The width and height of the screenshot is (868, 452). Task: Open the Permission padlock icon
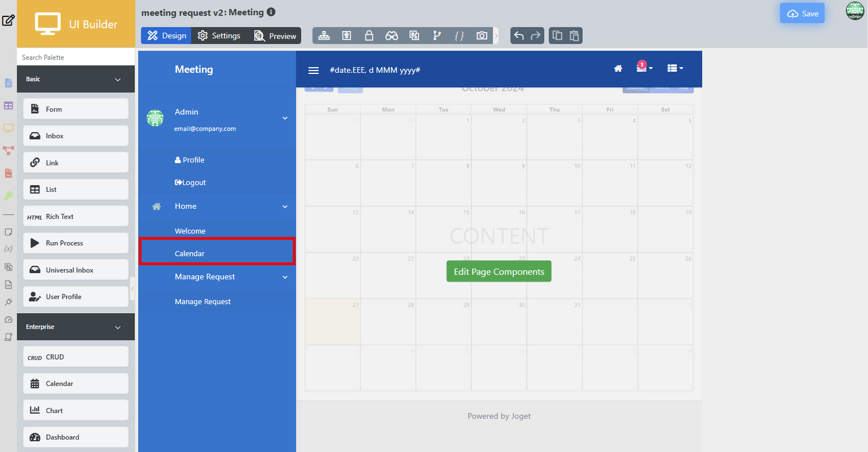369,36
